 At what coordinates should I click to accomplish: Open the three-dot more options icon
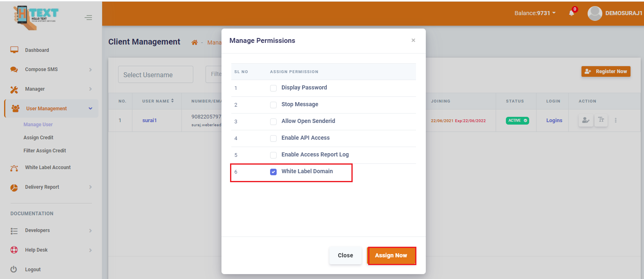[x=615, y=121]
